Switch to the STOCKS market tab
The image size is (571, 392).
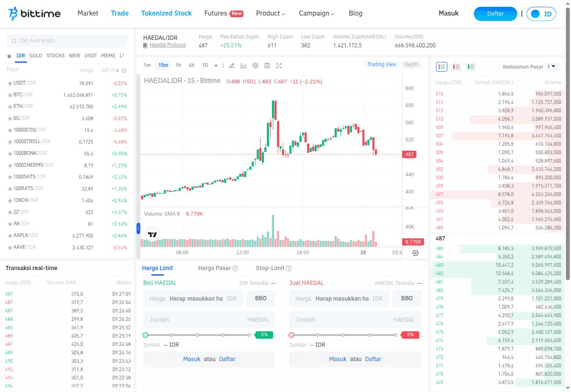55,56
